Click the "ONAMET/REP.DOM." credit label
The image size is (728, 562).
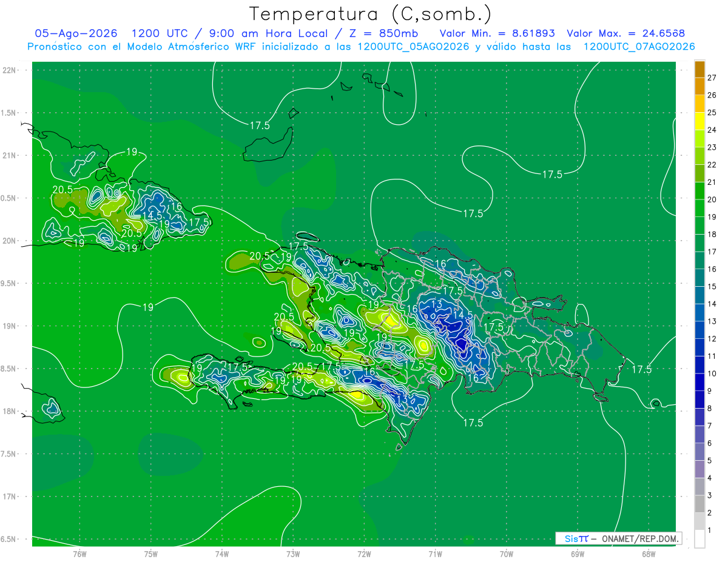(x=641, y=538)
